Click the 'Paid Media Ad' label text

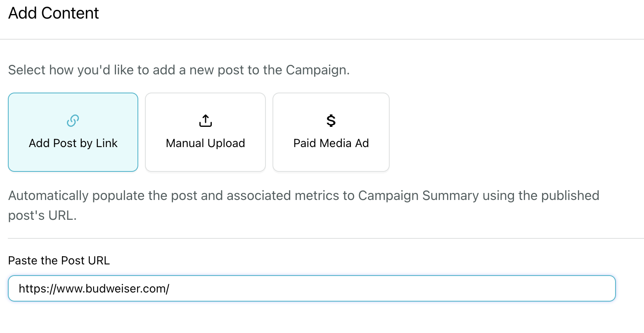(x=331, y=143)
